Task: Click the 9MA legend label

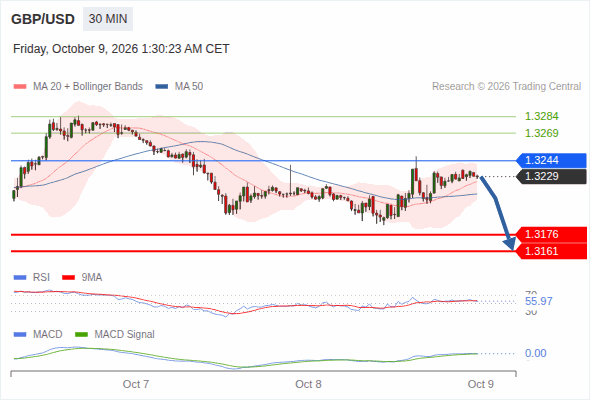Action: coord(92,278)
